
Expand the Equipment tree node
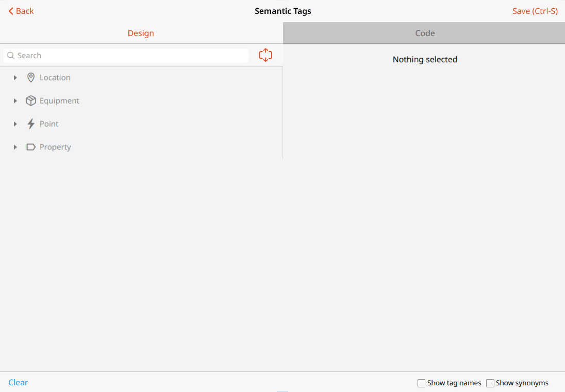pos(15,100)
